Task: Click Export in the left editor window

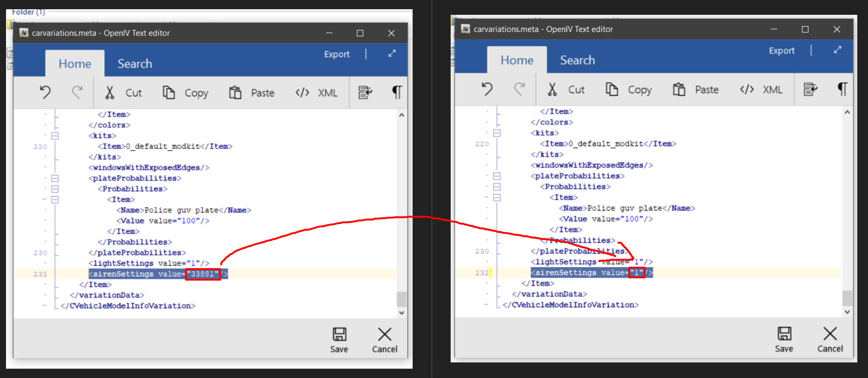Action: (x=337, y=54)
